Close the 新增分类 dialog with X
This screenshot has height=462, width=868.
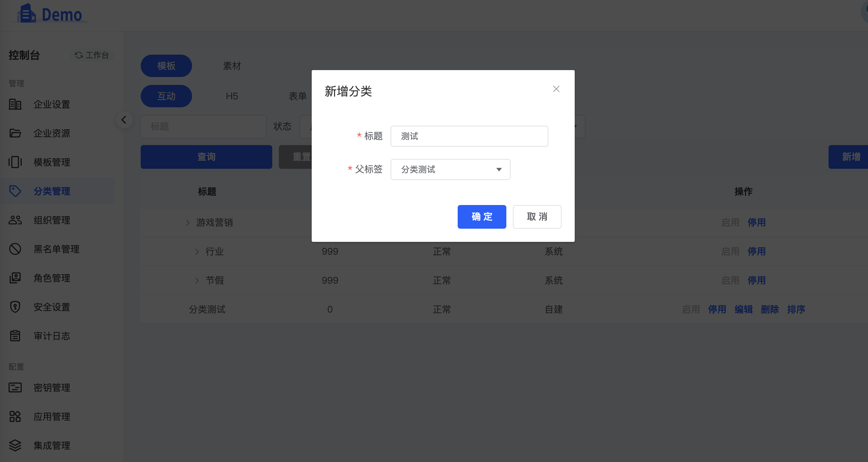click(556, 89)
